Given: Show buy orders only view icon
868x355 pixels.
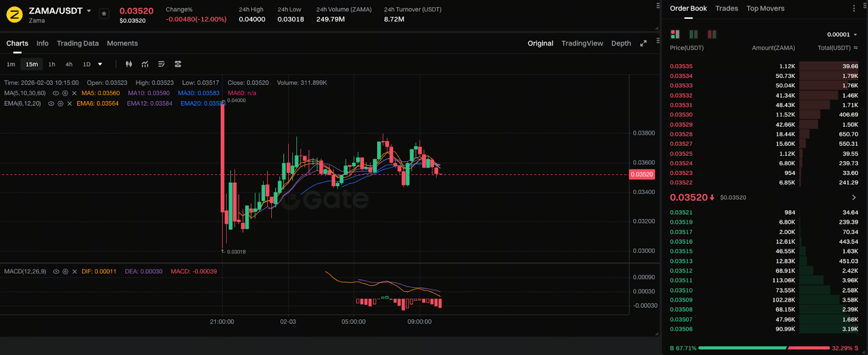Looking at the screenshot, I should (x=693, y=34).
